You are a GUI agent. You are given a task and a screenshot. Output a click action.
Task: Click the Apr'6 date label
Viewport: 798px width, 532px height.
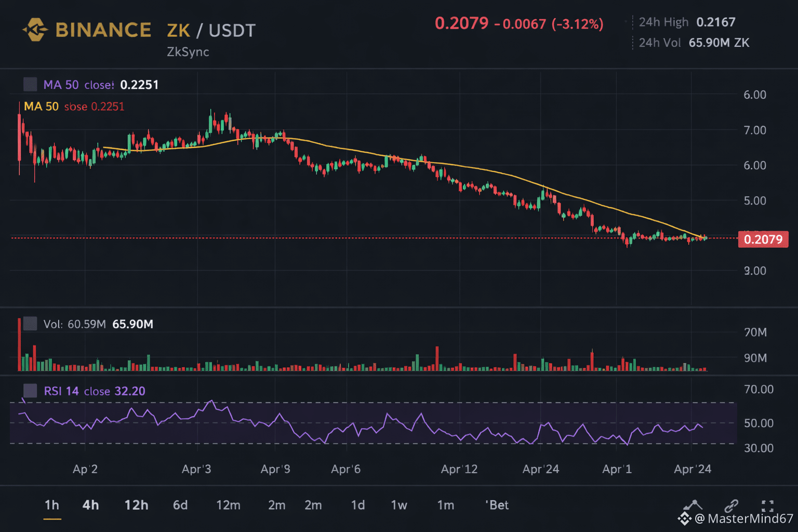[x=346, y=469]
